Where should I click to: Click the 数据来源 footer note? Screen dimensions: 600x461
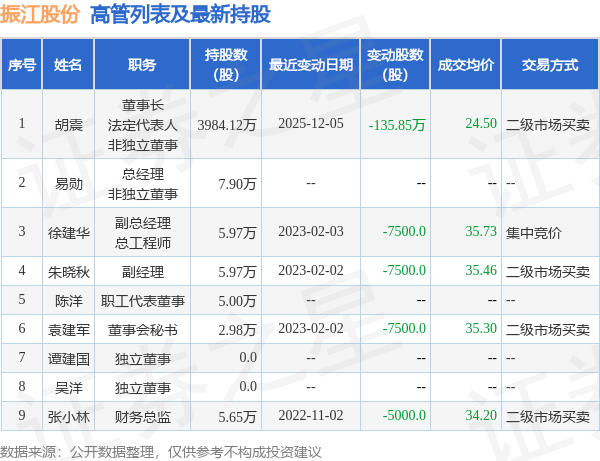pyautogui.click(x=160, y=452)
